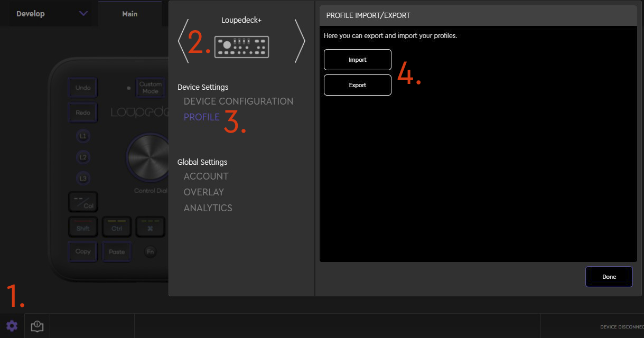Screen dimensions: 644x338
Task: Click the Fn round button
Action: [x=150, y=252]
